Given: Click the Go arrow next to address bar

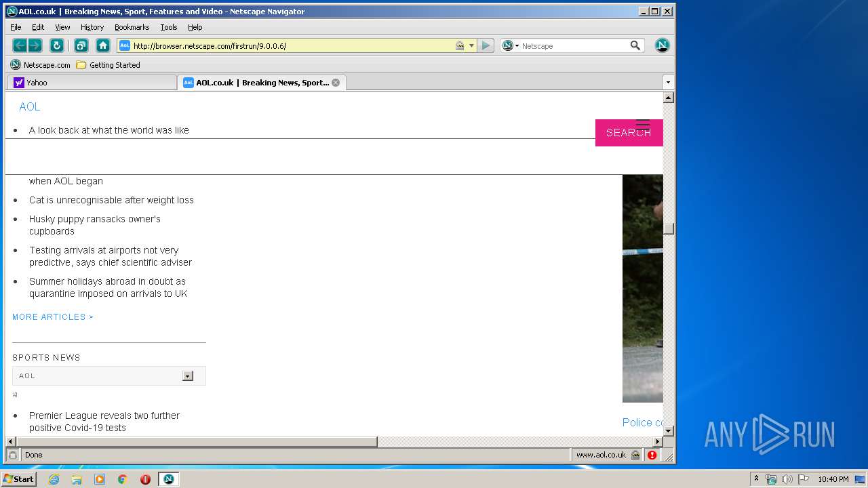Looking at the screenshot, I should click(x=486, y=45).
